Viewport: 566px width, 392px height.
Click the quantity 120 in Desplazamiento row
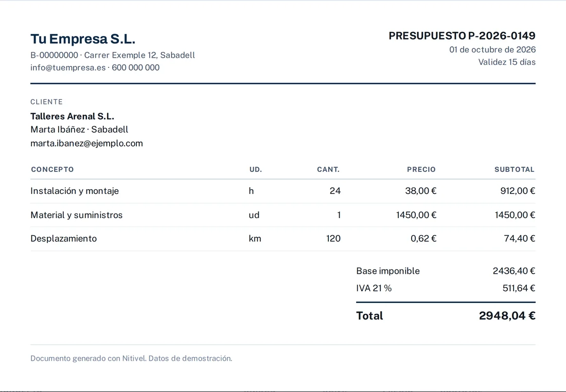[x=333, y=239]
